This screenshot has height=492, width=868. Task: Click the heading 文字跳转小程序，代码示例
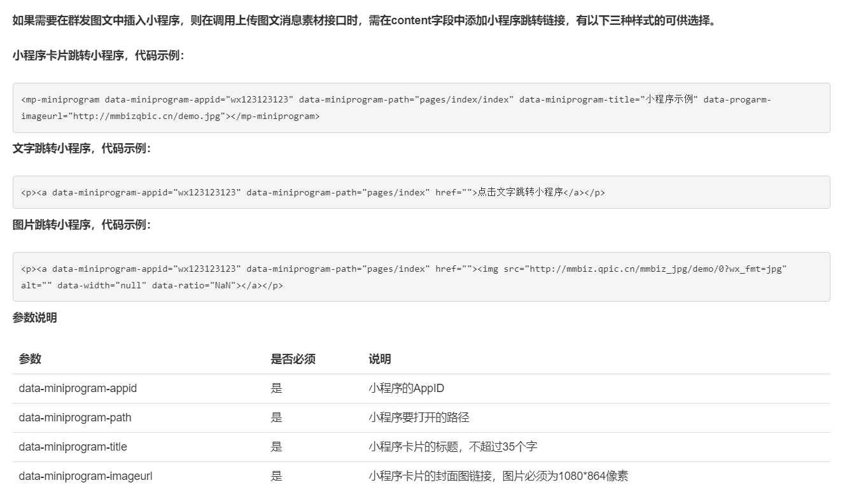pos(81,148)
